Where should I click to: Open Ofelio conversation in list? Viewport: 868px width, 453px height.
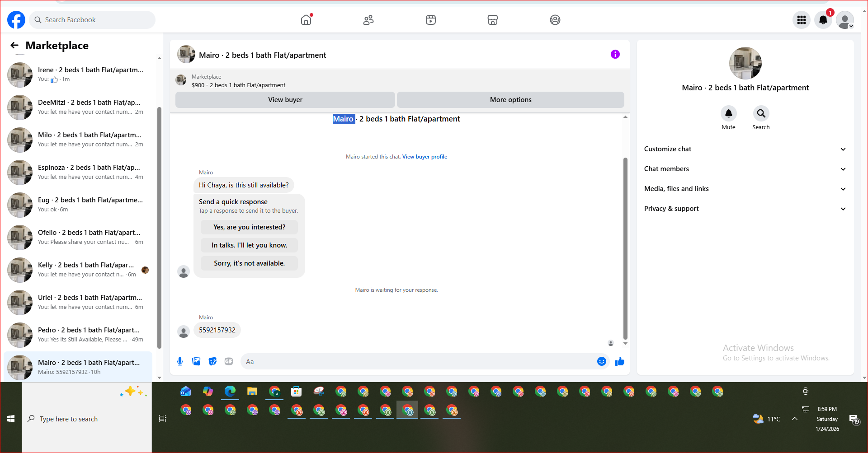pos(78,237)
